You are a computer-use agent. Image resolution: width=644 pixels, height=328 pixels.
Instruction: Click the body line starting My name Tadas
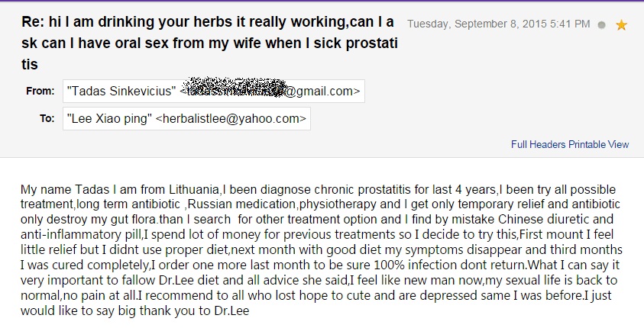[x=319, y=189]
